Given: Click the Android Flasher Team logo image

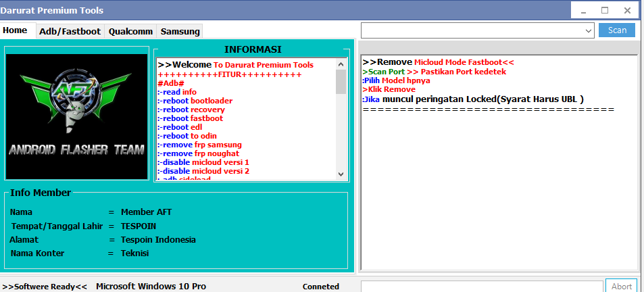Looking at the screenshot, I should [77, 117].
